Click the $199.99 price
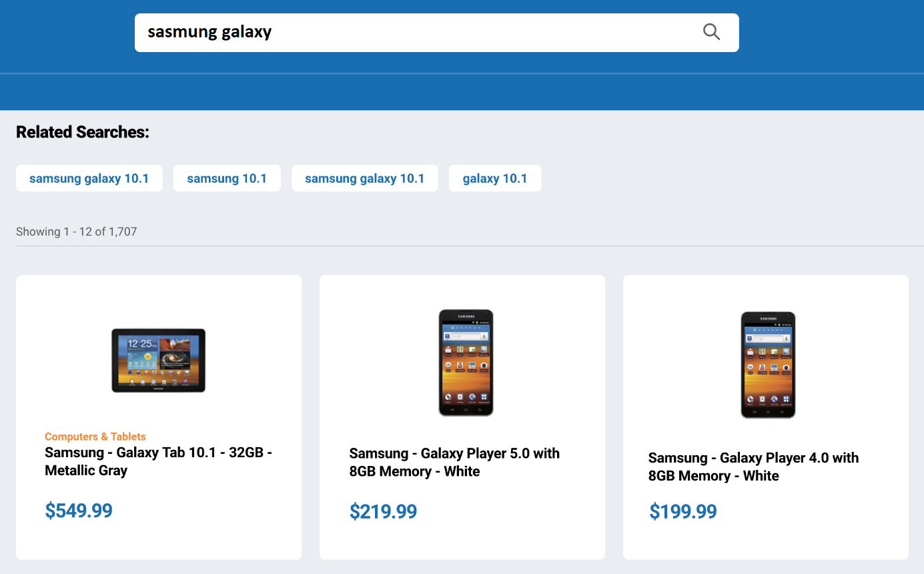The width and height of the screenshot is (924, 574). click(683, 512)
